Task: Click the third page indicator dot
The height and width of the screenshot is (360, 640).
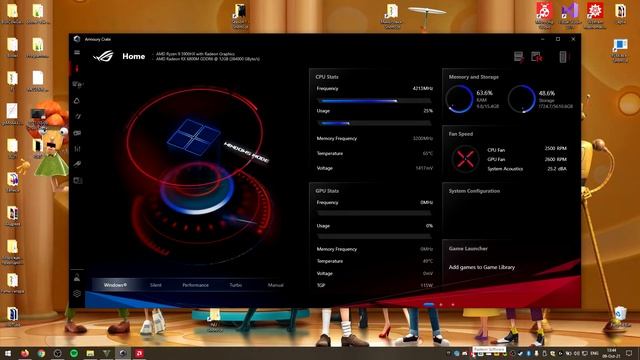Action: click(453, 304)
